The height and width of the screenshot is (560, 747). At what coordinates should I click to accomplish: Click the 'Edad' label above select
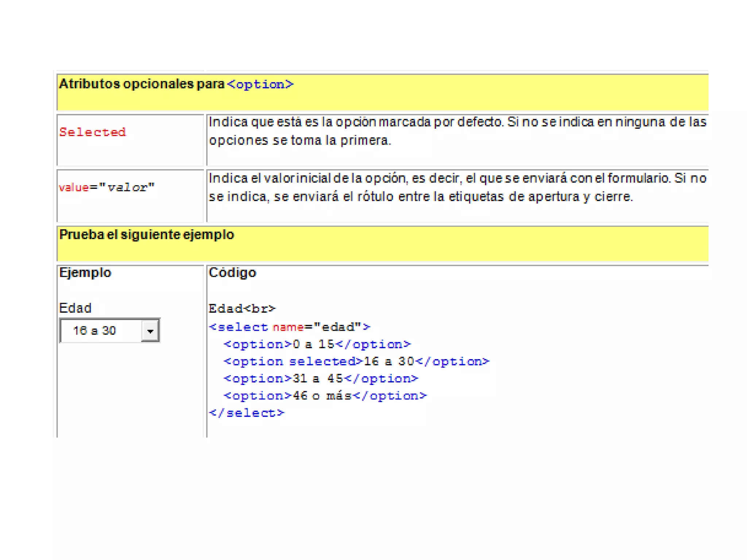(75, 308)
